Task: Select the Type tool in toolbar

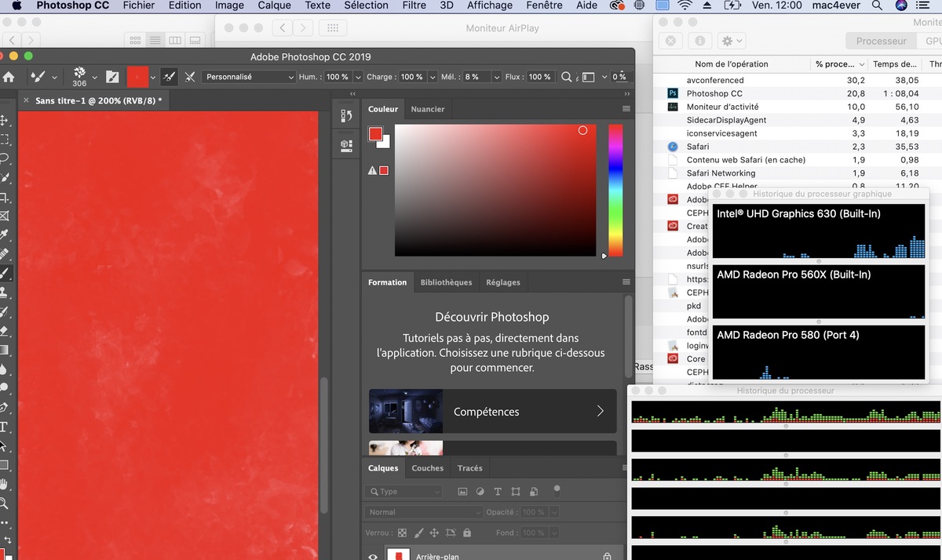Action: 4,427
